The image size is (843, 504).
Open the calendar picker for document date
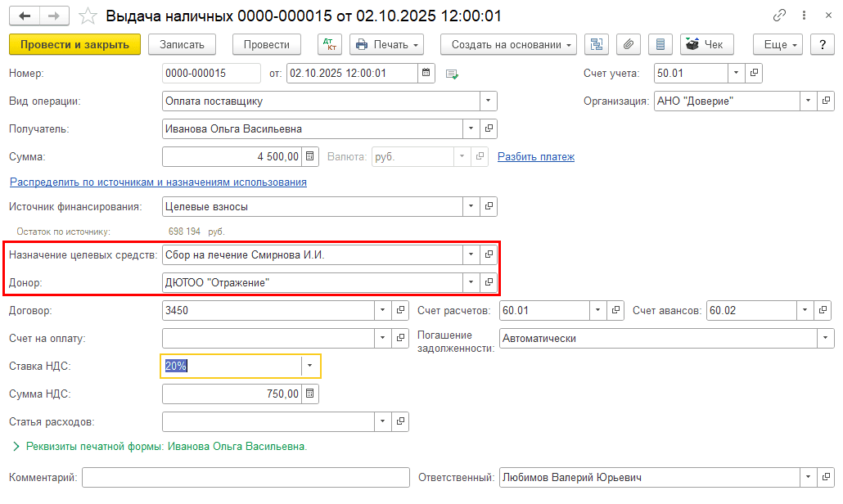coord(426,74)
